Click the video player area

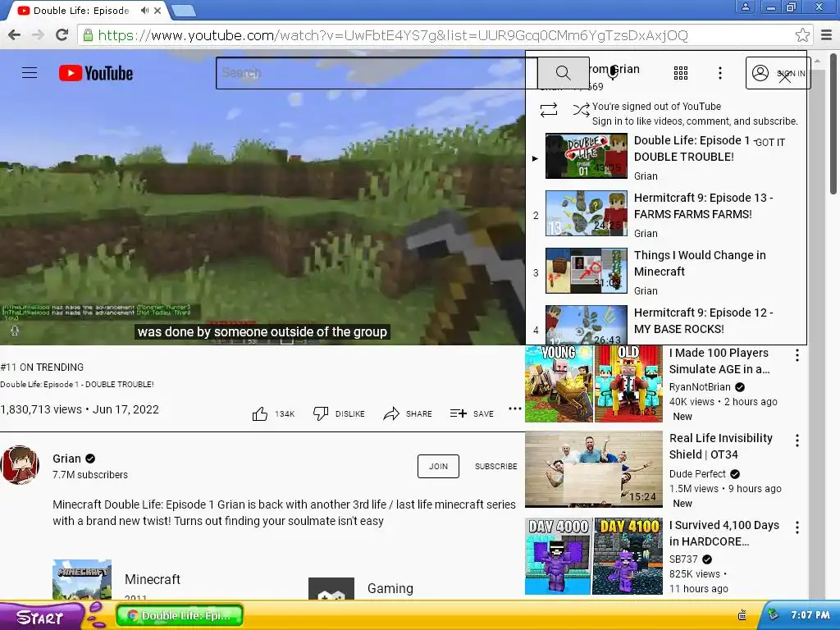click(262, 197)
